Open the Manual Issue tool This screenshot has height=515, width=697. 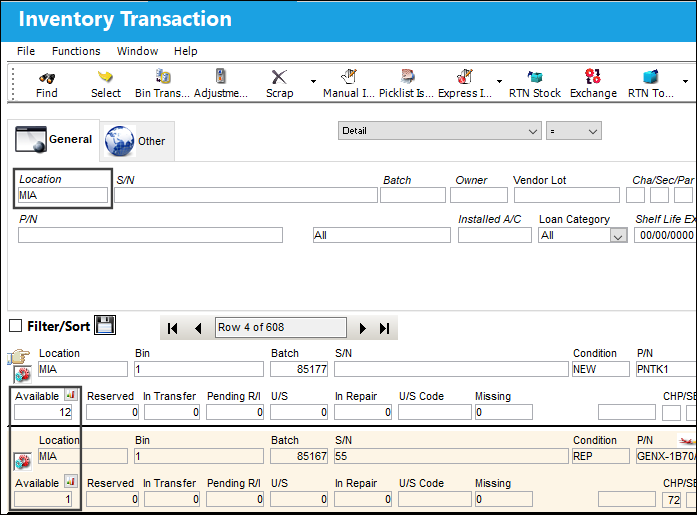coord(349,84)
